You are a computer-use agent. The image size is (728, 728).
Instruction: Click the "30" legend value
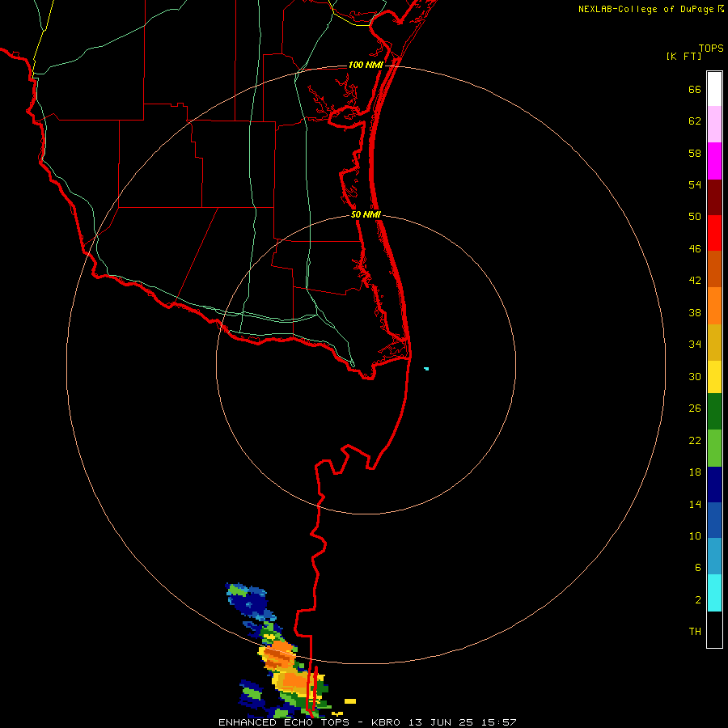695,376
